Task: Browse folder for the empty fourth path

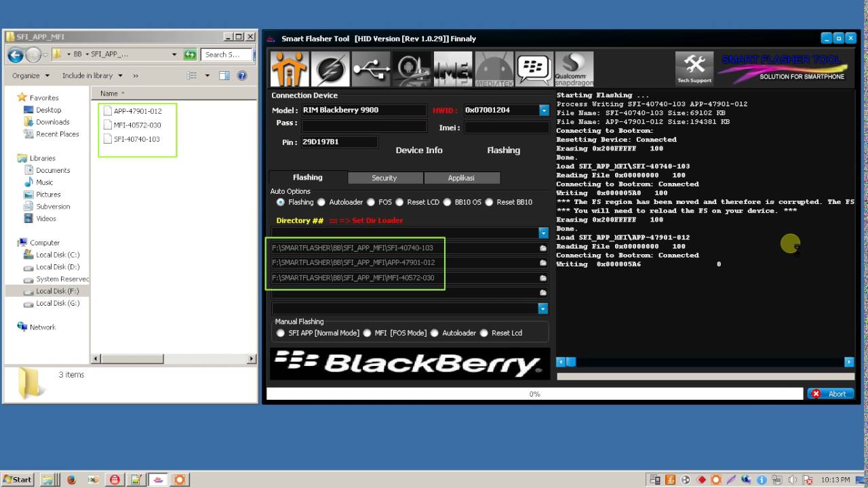Action: [543, 293]
